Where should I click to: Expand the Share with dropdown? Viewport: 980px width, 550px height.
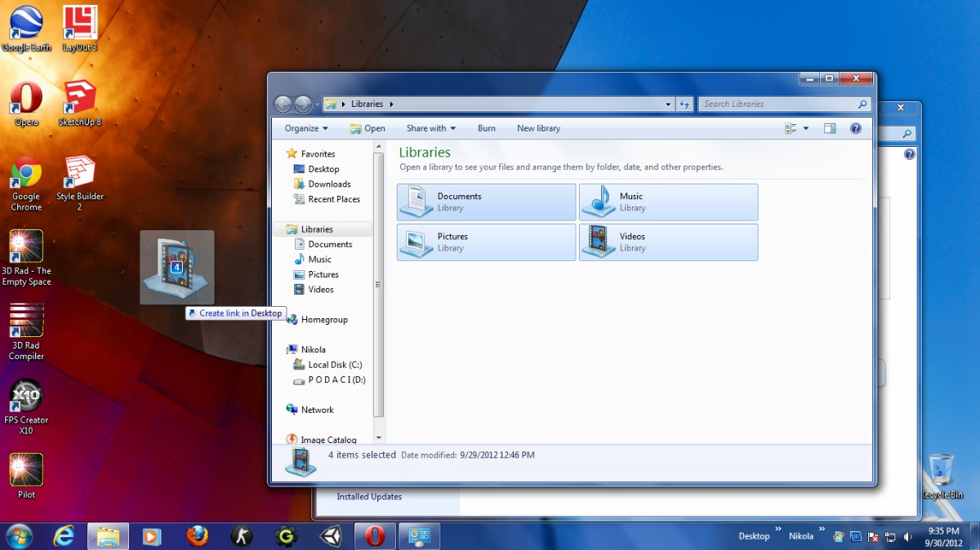click(x=430, y=128)
